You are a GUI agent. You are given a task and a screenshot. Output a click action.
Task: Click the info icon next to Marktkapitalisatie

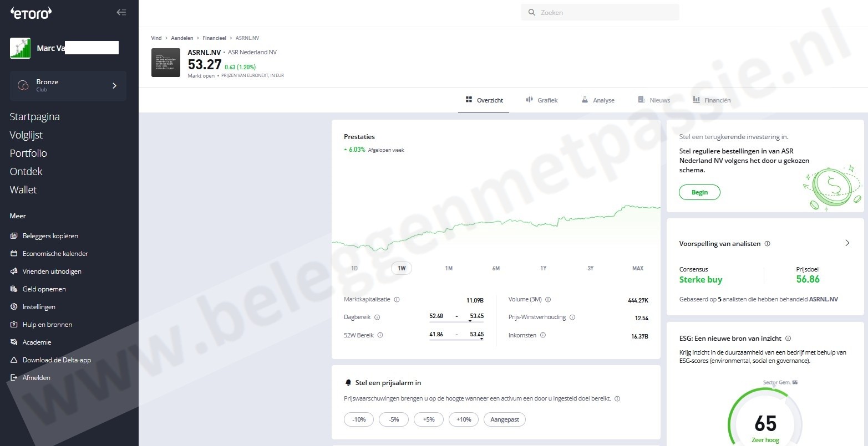[397, 300]
